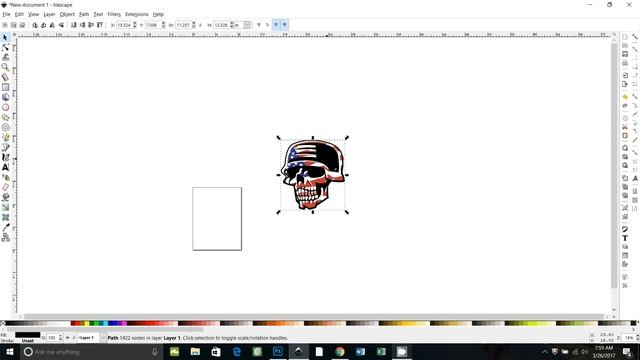This screenshot has width=640, height=360.
Task: Select the Gradient tool
Action: point(5,207)
